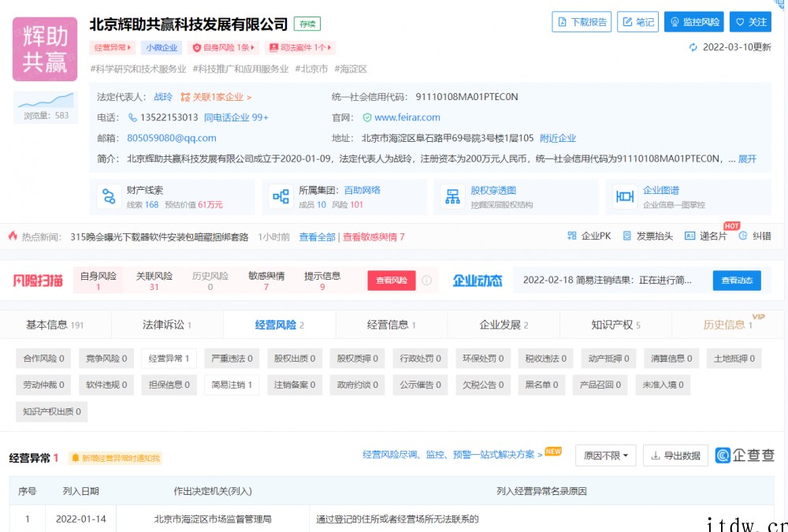Click the 财产线索 property clues icon

coord(109,196)
